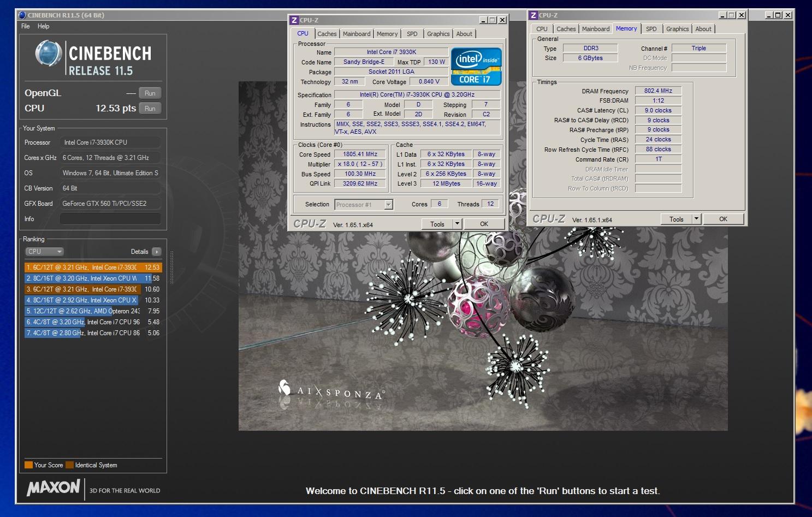Open the Help menu in Cinebench

tap(43, 26)
